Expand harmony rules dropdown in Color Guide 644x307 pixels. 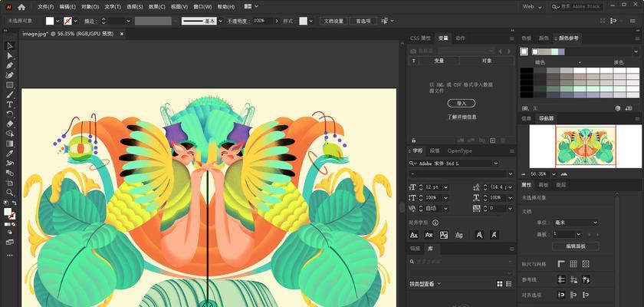636,51
